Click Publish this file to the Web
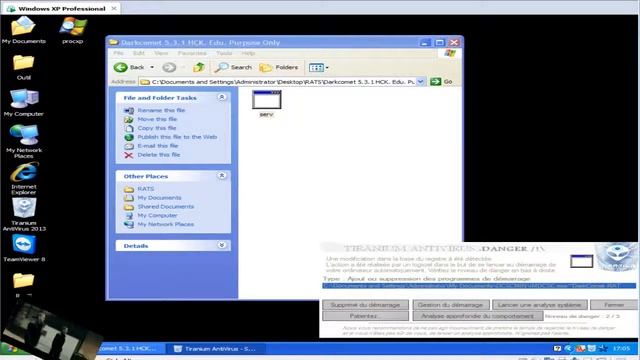The image size is (640, 360). click(x=177, y=137)
